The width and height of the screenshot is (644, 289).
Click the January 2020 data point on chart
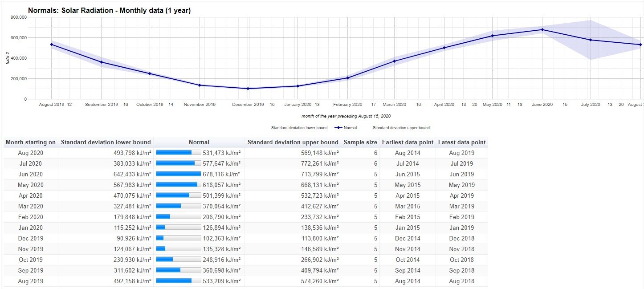click(x=298, y=86)
